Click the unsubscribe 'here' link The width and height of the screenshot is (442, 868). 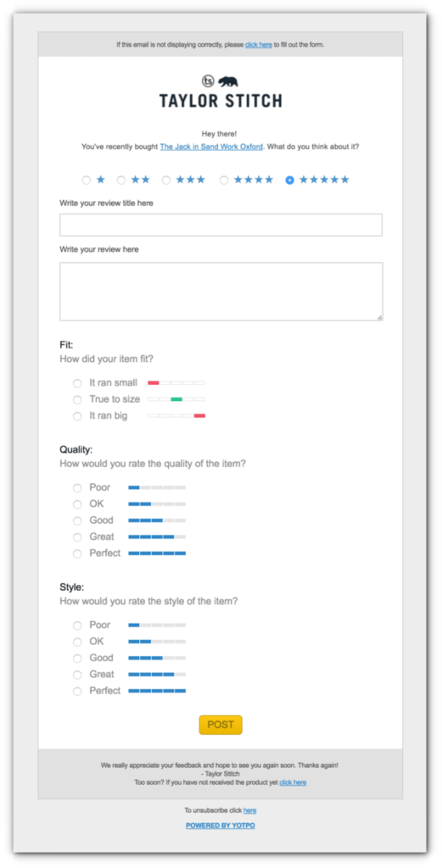click(249, 810)
